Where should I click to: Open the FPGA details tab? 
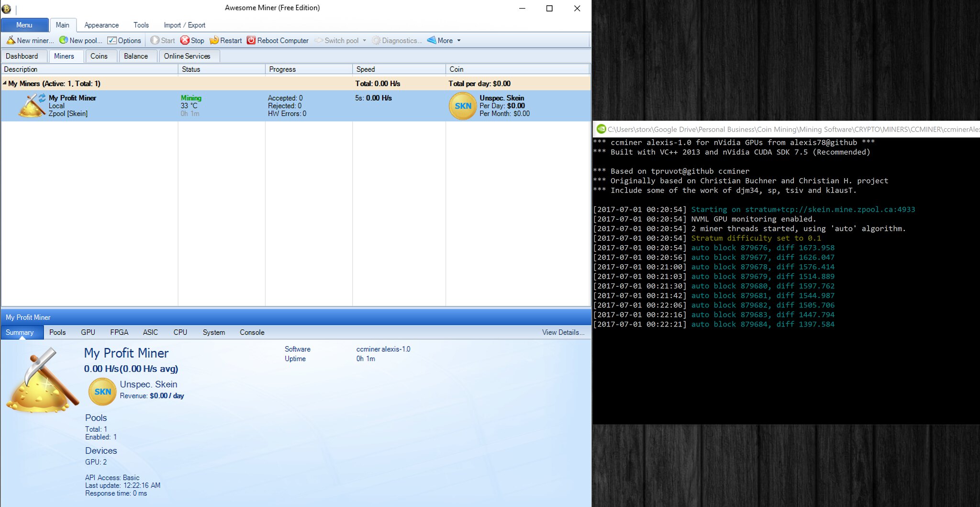pyautogui.click(x=119, y=332)
